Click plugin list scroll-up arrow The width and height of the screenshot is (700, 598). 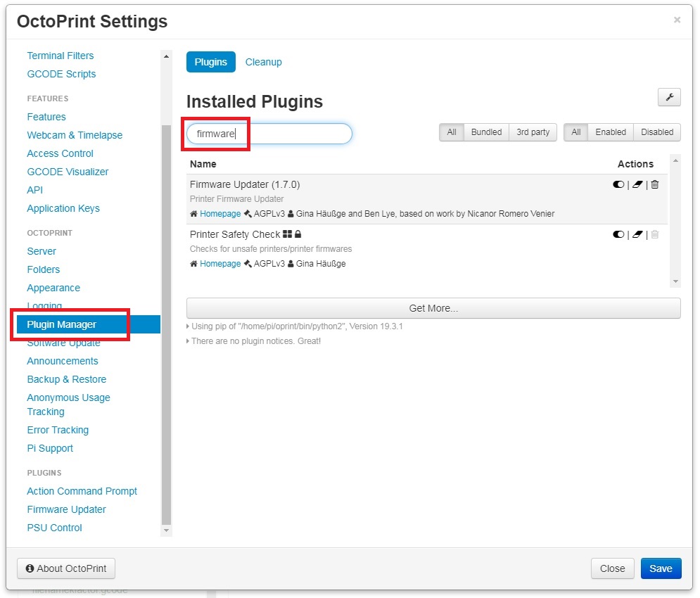(x=675, y=161)
